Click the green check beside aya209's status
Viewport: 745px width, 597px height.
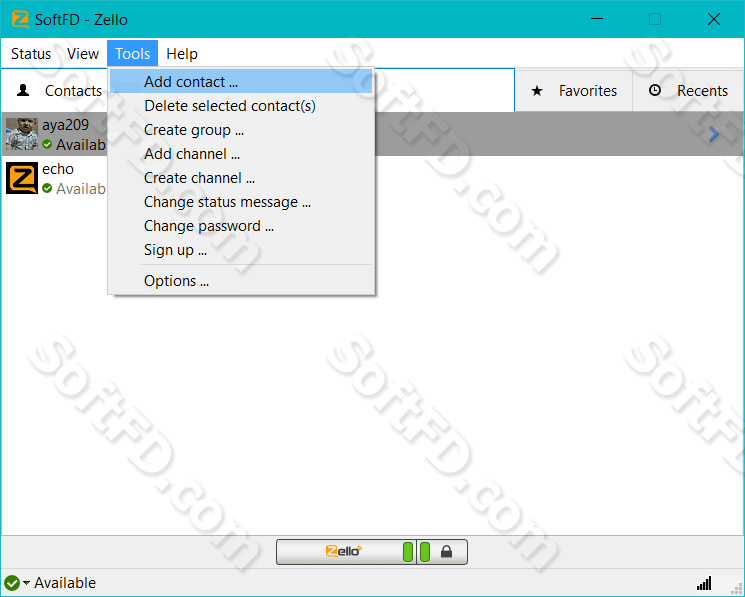pyautogui.click(x=47, y=144)
